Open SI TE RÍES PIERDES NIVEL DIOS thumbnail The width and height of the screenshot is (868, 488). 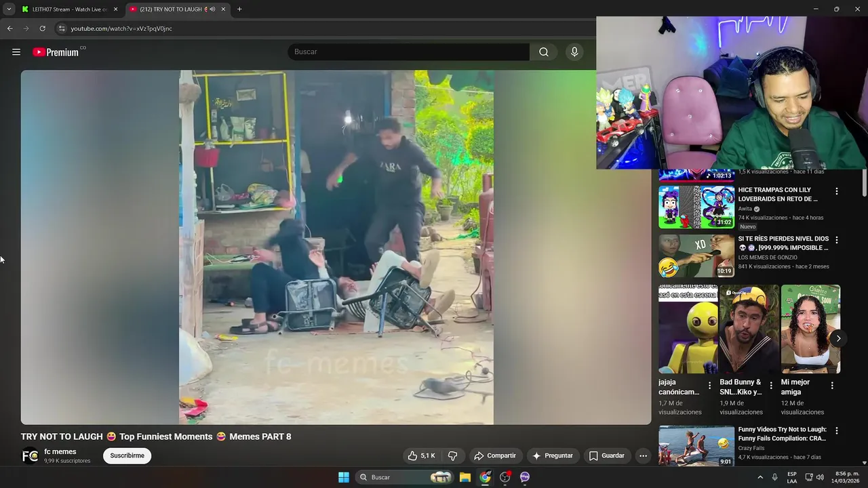pyautogui.click(x=696, y=256)
